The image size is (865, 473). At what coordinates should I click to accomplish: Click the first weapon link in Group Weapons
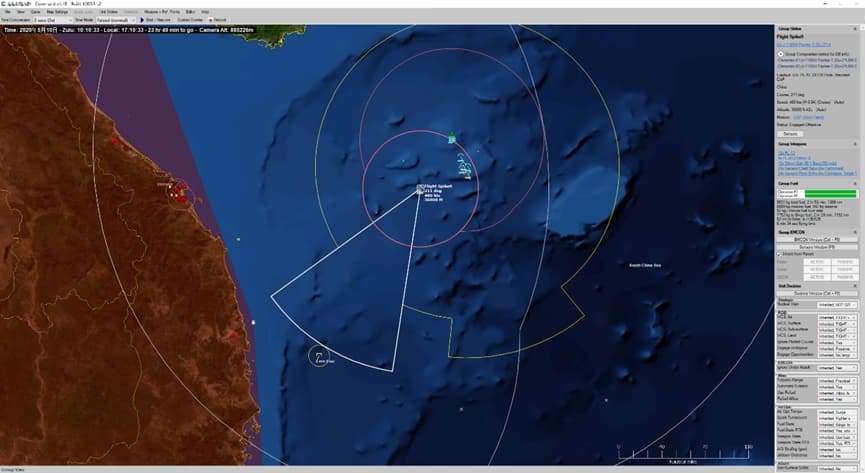pos(786,152)
